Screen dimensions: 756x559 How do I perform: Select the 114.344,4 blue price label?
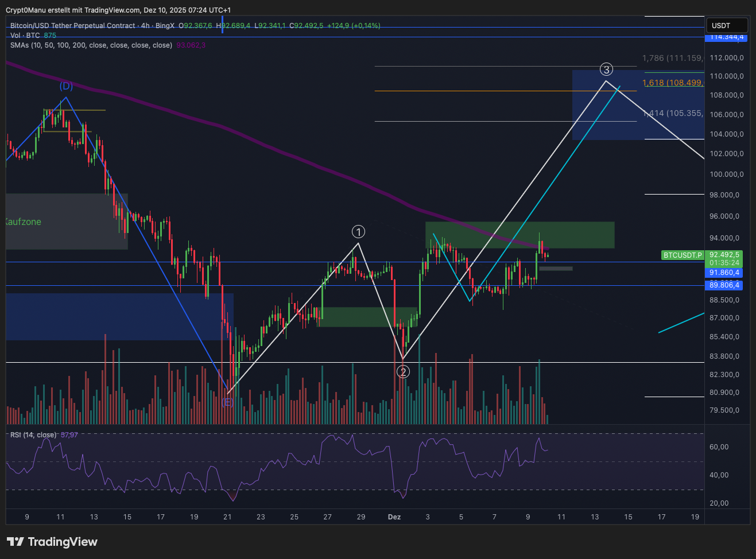click(x=726, y=37)
